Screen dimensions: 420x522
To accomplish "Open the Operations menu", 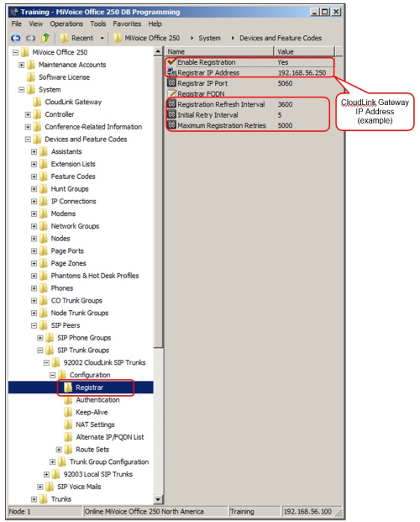I will point(66,24).
